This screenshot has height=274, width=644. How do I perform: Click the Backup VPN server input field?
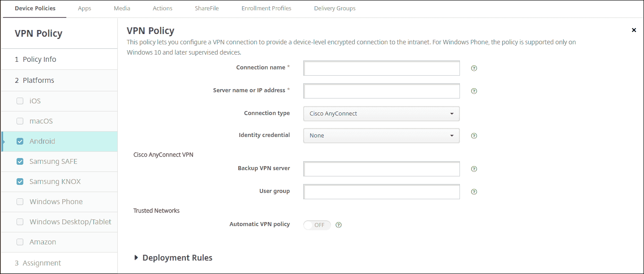point(382,169)
